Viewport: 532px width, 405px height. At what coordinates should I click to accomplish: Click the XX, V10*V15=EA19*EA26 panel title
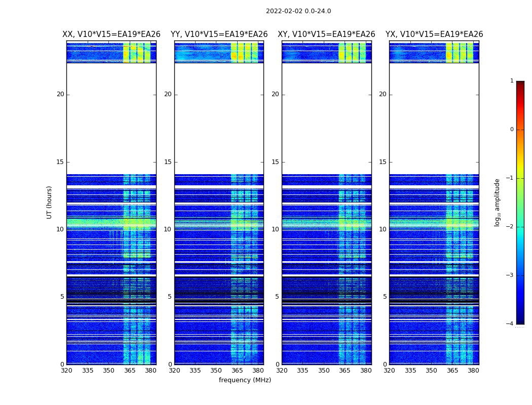111,34
